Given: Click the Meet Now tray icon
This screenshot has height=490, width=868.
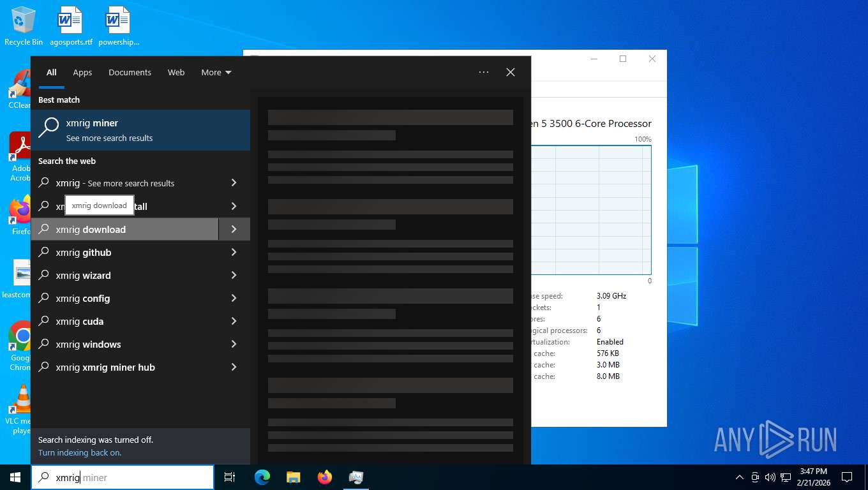Looking at the screenshot, I should pyautogui.click(x=755, y=477).
